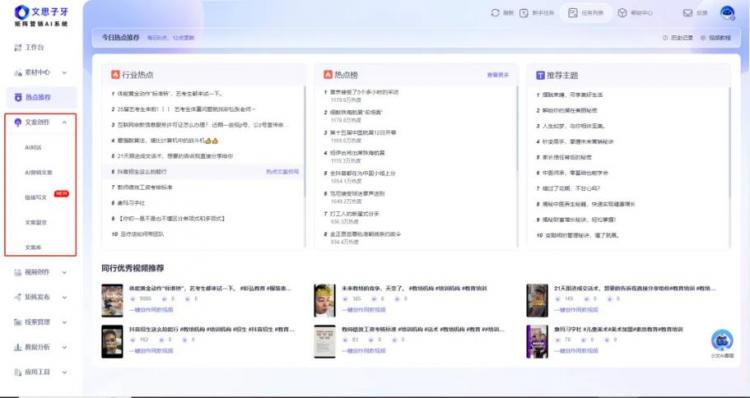Expand the 线索管理 chevron

coord(64,322)
